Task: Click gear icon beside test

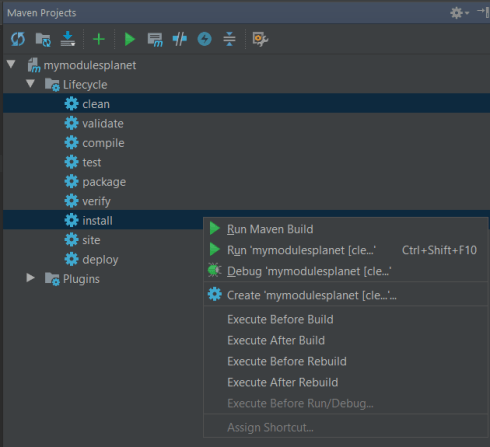Action: coord(71,162)
